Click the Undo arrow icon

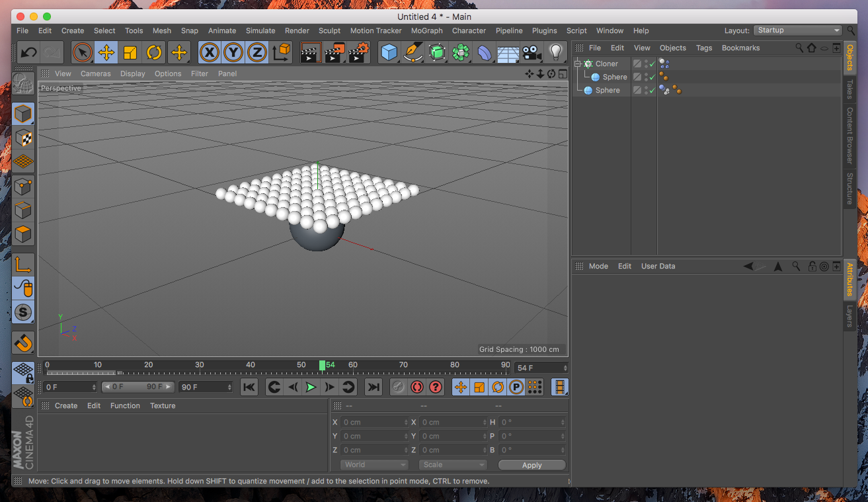click(28, 52)
